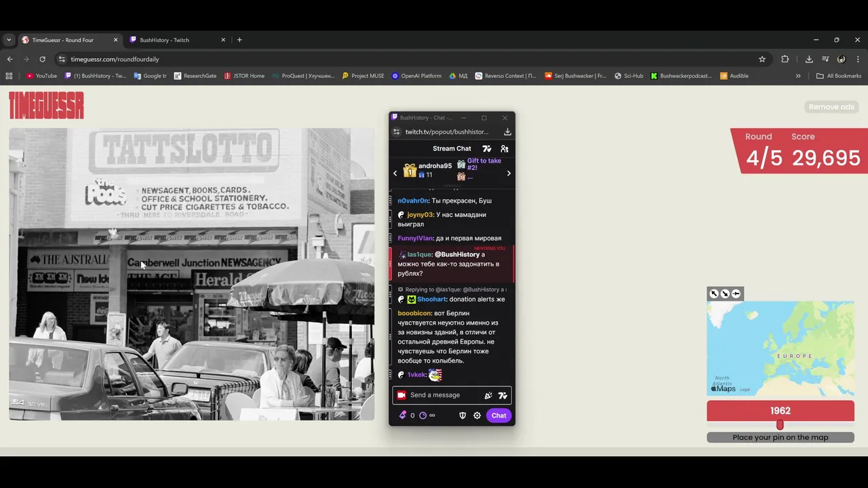The height and width of the screenshot is (488, 868).
Task: Open the 'Gift to take #2!' entry
Action: pyautogui.click(x=484, y=164)
